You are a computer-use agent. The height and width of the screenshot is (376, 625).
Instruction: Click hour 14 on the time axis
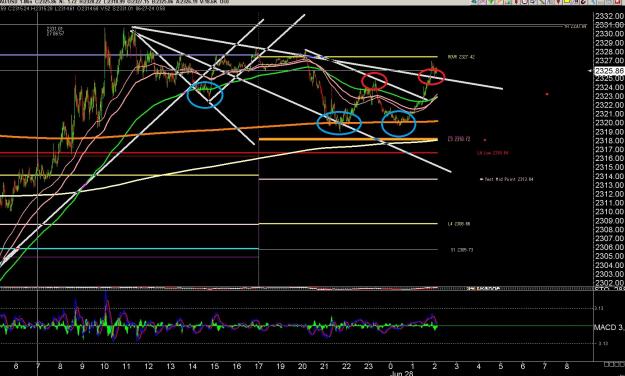[x=193, y=366]
